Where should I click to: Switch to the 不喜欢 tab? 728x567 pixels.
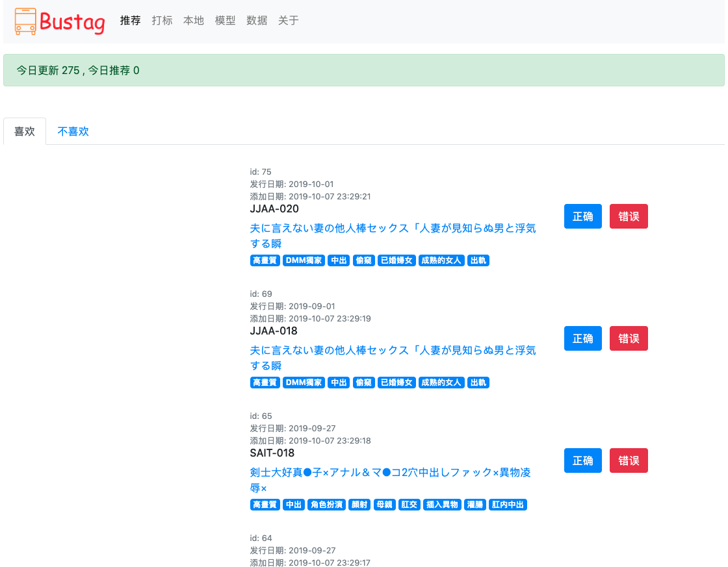point(73,131)
